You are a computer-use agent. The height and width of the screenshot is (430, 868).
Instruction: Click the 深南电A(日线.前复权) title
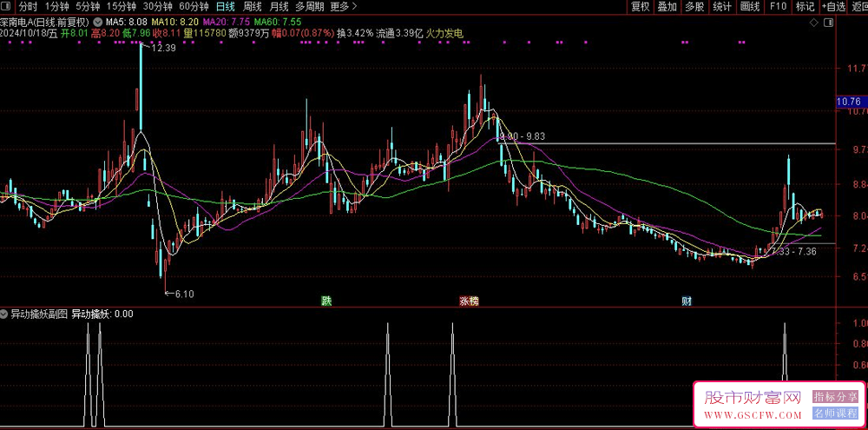[45, 23]
